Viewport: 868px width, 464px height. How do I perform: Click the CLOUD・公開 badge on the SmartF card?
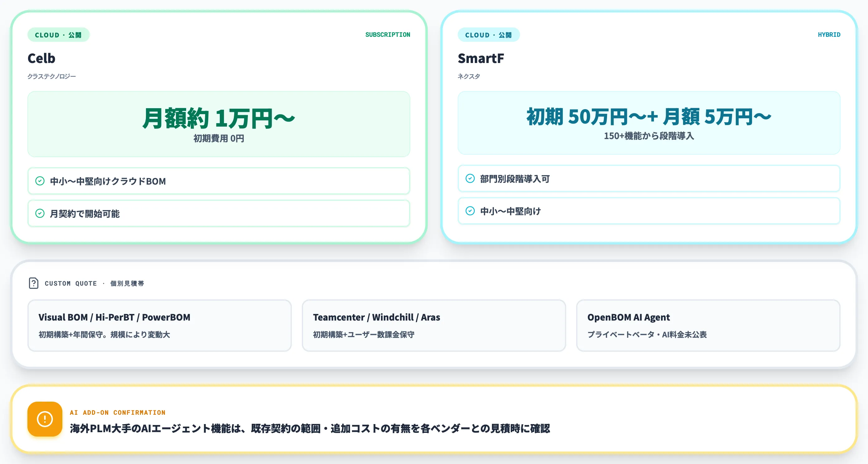pos(489,35)
